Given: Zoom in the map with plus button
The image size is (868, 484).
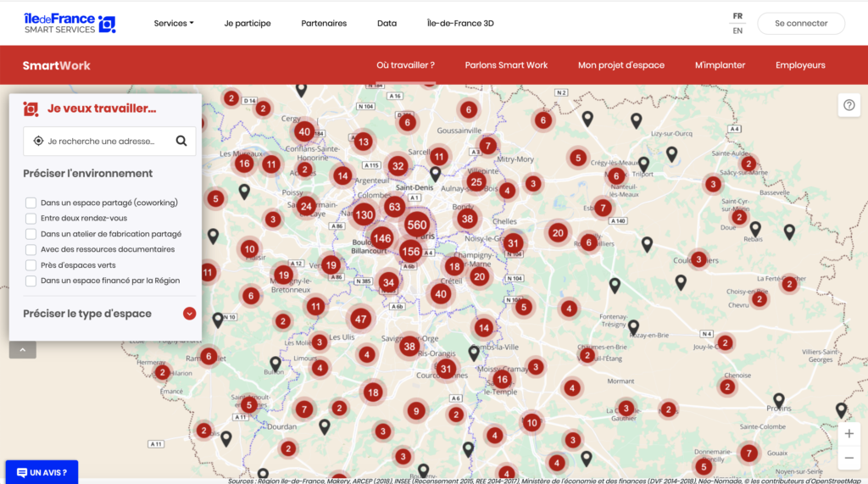Looking at the screenshot, I should tap(849, 434).
